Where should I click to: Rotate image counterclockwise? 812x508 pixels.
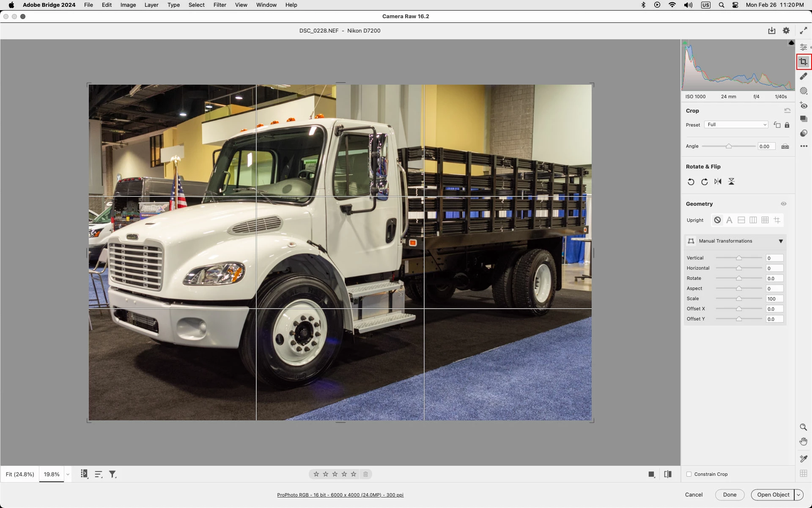pos(691,182)
